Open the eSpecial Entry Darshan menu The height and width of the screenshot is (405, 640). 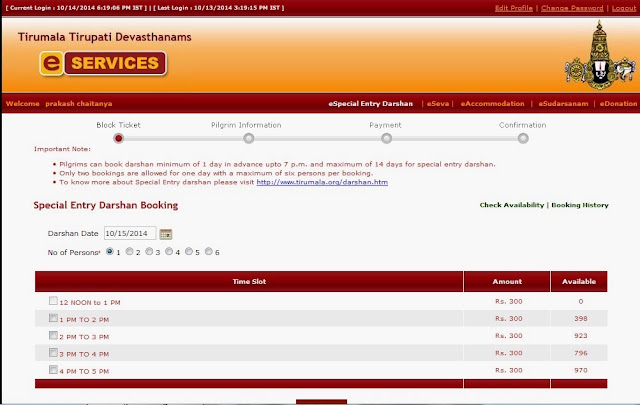(x=371, y=104)
